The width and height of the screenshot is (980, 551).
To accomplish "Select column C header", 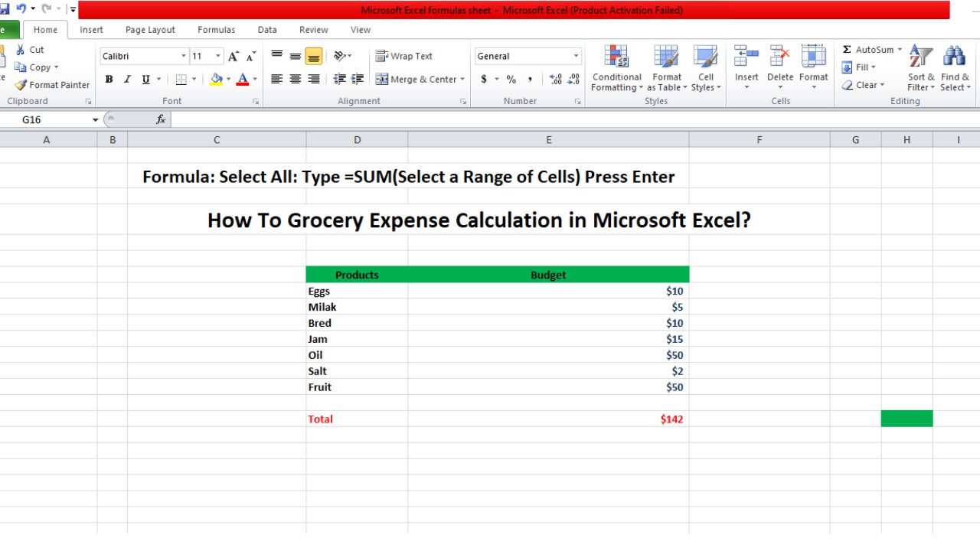I will [x=217, y=139].
